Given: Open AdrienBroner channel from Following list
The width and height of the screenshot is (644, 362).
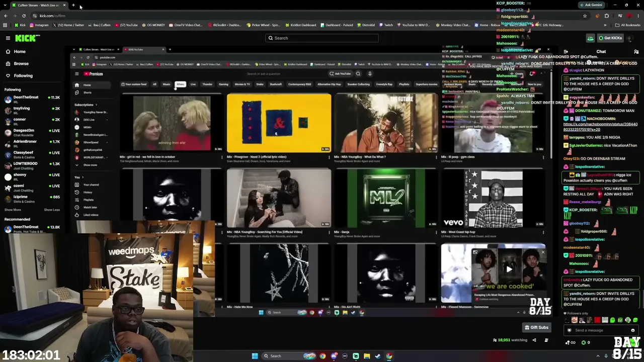Looking at the screenshot, I should [x=31, y=144].
